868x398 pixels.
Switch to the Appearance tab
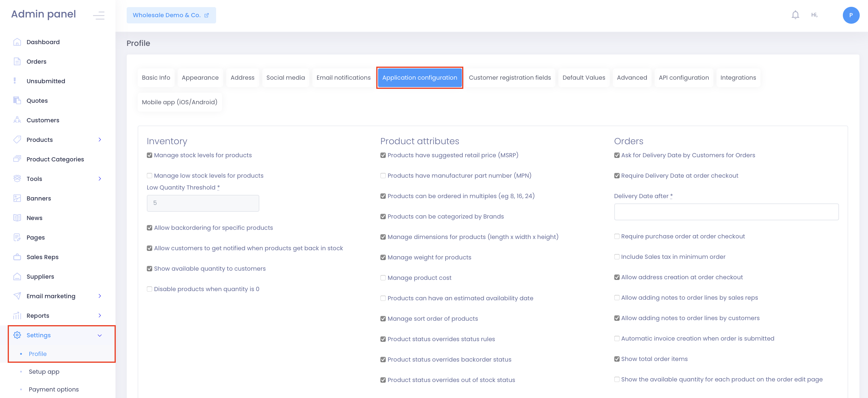click(x=200, y=78)
